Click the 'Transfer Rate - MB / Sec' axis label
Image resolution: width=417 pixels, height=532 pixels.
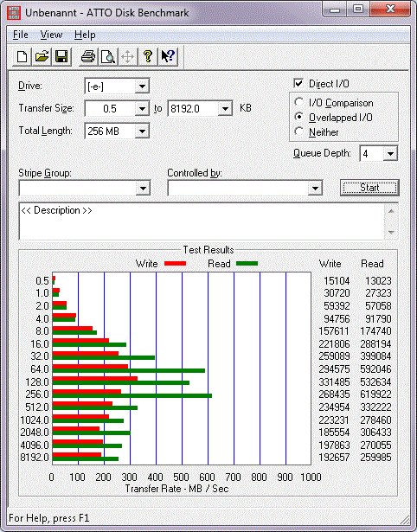click(x=176, y=489)
